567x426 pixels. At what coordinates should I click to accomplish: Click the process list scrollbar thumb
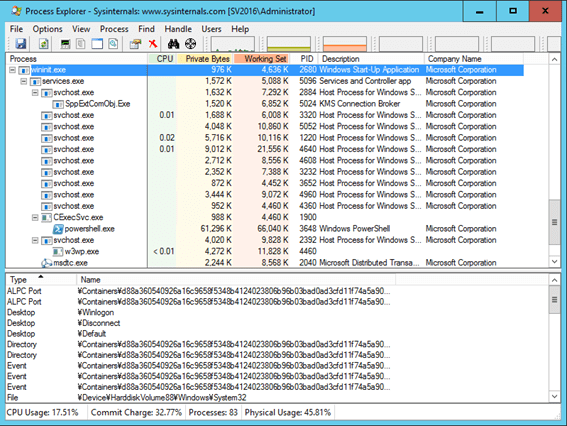[555, 222]
